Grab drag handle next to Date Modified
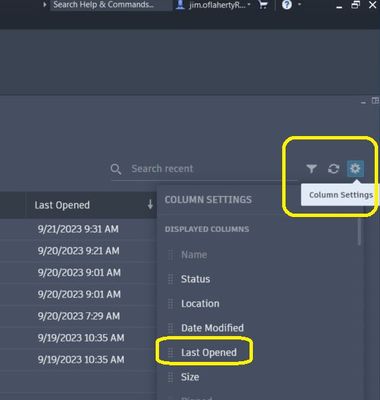The width and height of the screenshot is (380, 400). tap(171, 328)
